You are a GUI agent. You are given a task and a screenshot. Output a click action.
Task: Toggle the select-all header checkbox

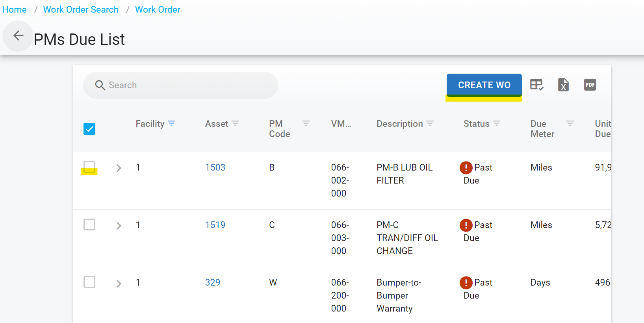89,129
